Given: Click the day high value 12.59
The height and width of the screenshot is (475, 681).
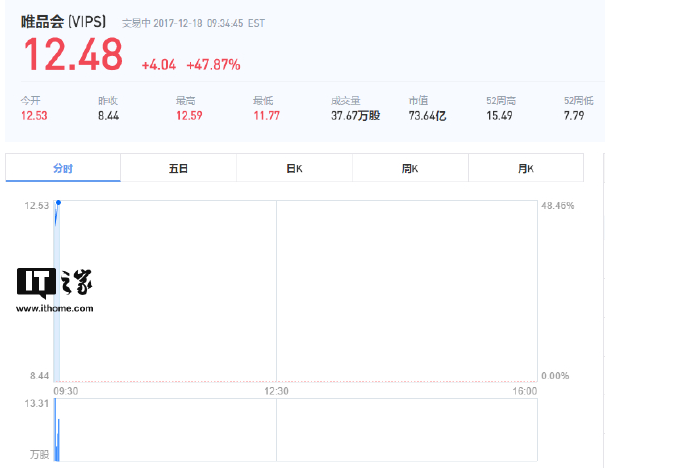Looking at the screenshot, I should 189,115.
